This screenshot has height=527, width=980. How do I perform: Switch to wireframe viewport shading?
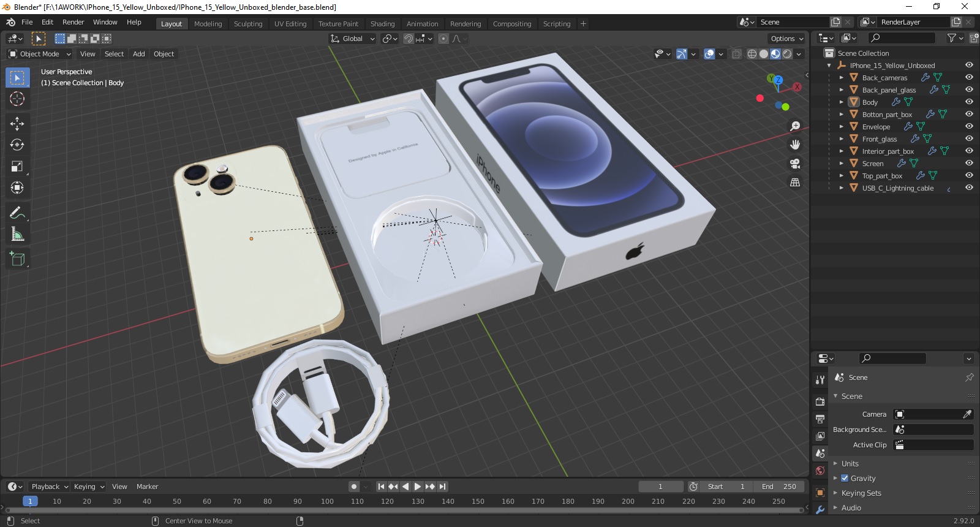point(752,54)
